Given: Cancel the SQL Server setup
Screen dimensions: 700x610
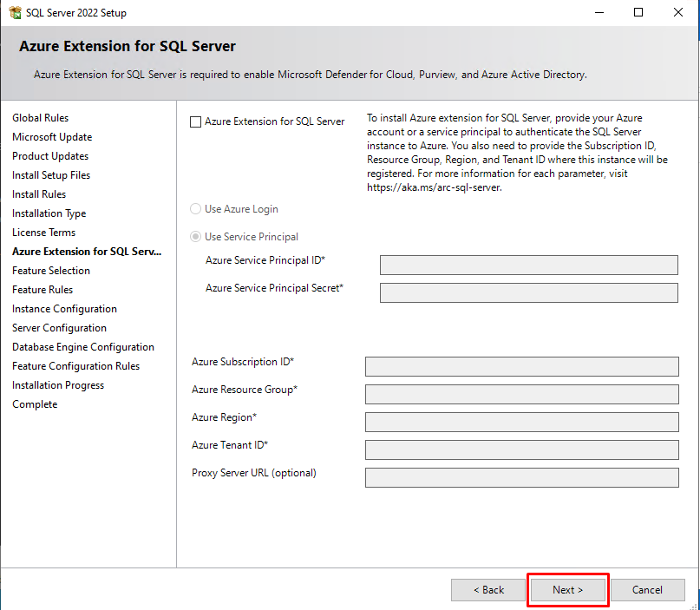Looking at the screenshot, I should [647, 590].
